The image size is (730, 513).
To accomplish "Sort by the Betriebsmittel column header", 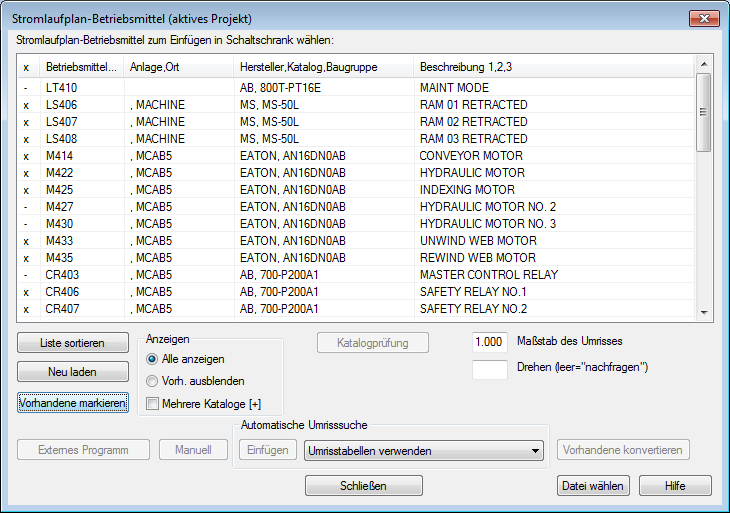I will [x=81, y=67].
